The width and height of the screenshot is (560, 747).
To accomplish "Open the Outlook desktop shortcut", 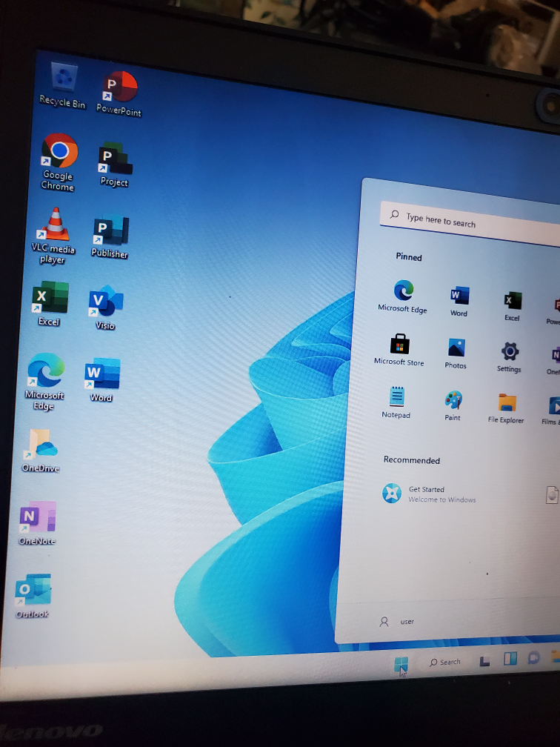I will (33, 591).
